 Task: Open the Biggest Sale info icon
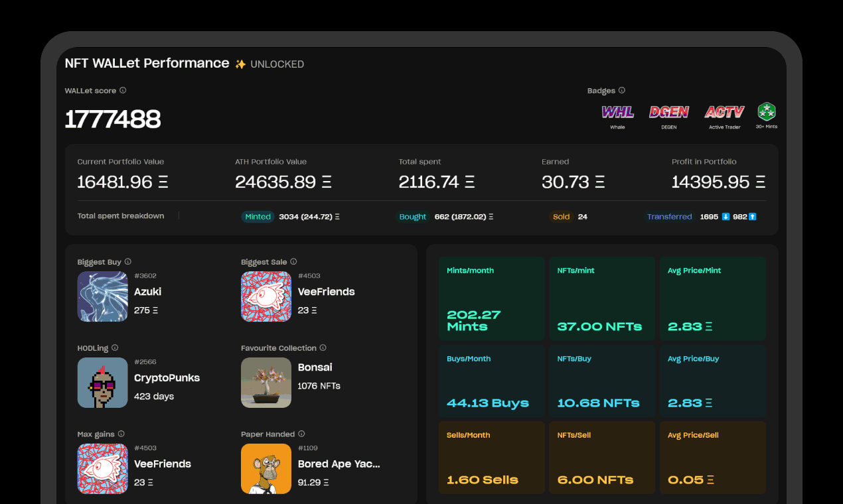(x=293, y=262)
